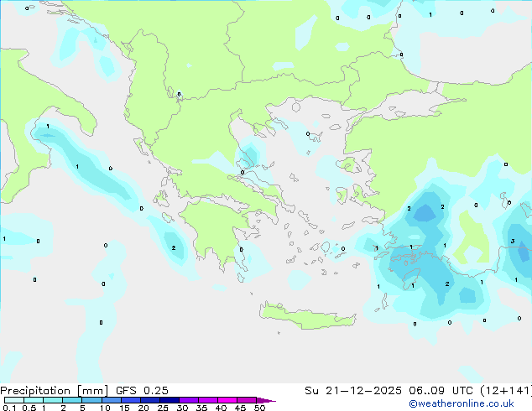Select the '(12+141)' forecast offset text
Image resolution: width=532 pixels, height=411 pixels.
coord(505,391)
